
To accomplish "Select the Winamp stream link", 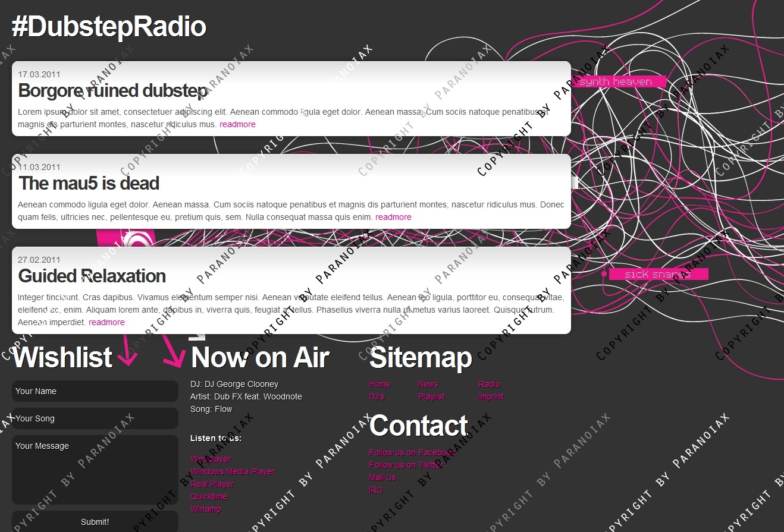I will (x=205, y=509).
